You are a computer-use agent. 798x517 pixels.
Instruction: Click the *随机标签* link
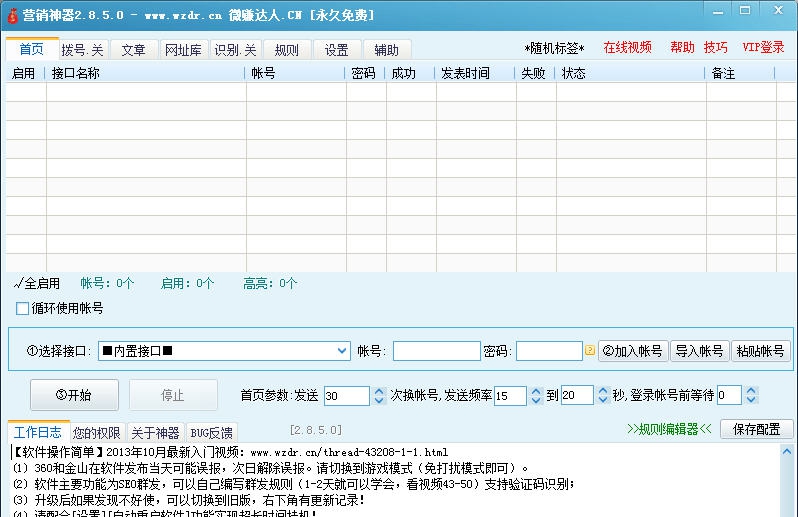click(554, 49)
